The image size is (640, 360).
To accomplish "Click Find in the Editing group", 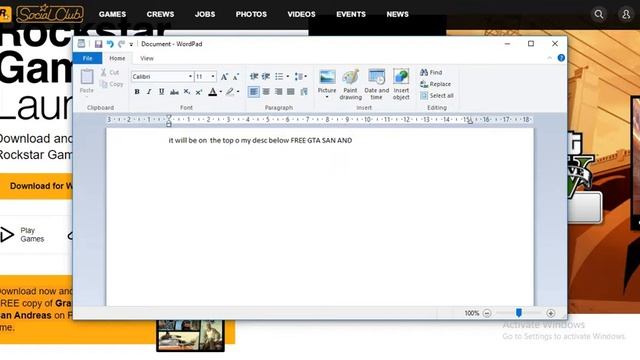I will [x=431, y=72].
